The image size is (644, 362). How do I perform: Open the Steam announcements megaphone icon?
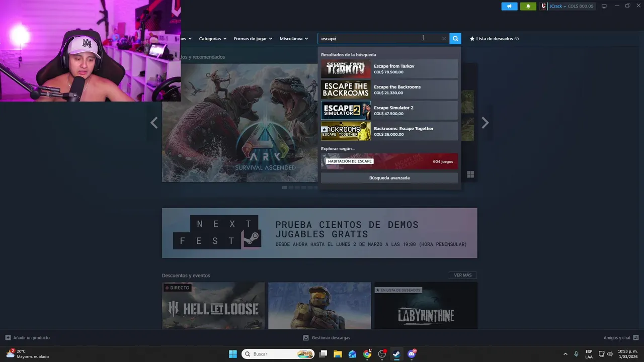click(x=509, y=6)
